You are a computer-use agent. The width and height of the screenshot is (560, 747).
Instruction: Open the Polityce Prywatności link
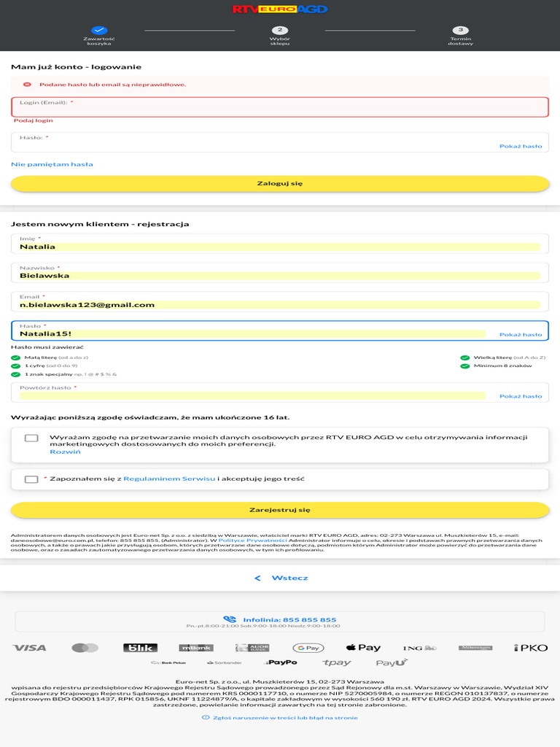pyautogui.click(x=253, y=541)
